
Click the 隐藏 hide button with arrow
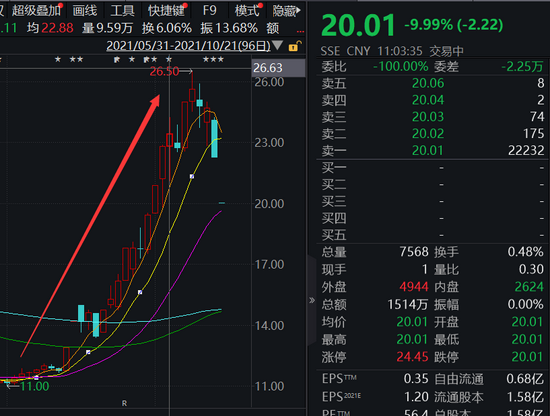click(287, 11)
